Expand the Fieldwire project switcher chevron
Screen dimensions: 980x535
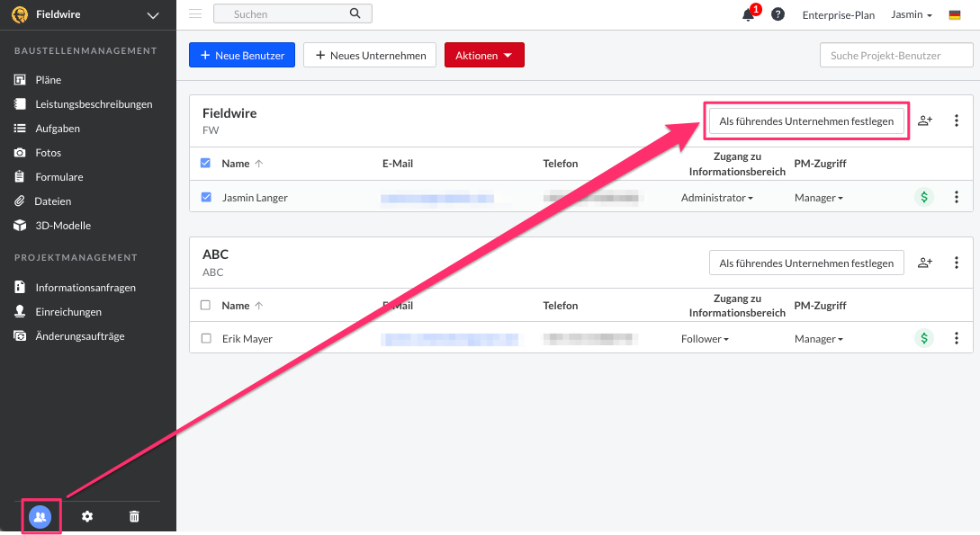[x=153, y=15]
